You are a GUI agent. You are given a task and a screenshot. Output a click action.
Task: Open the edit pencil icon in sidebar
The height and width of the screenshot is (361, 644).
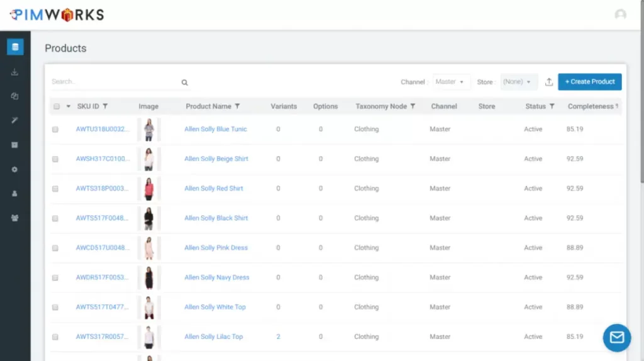pyautogui.click(x=15, y=120)
